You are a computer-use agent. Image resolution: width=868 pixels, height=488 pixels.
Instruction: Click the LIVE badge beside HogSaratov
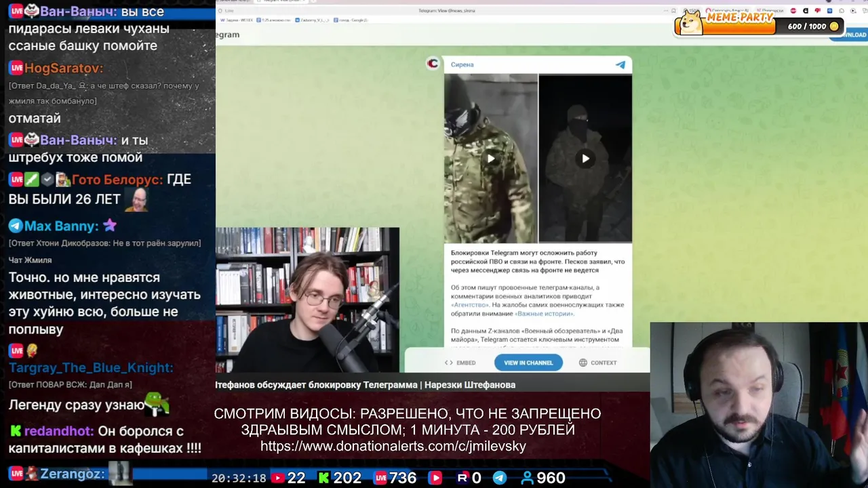pos(16,68)
